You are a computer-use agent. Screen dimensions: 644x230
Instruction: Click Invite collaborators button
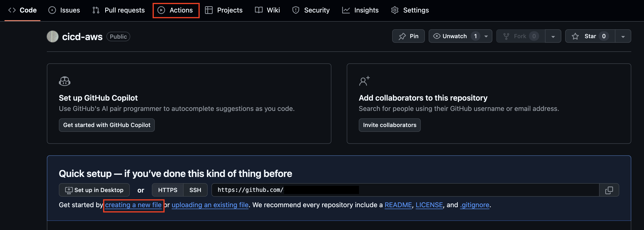click(390, 125)
